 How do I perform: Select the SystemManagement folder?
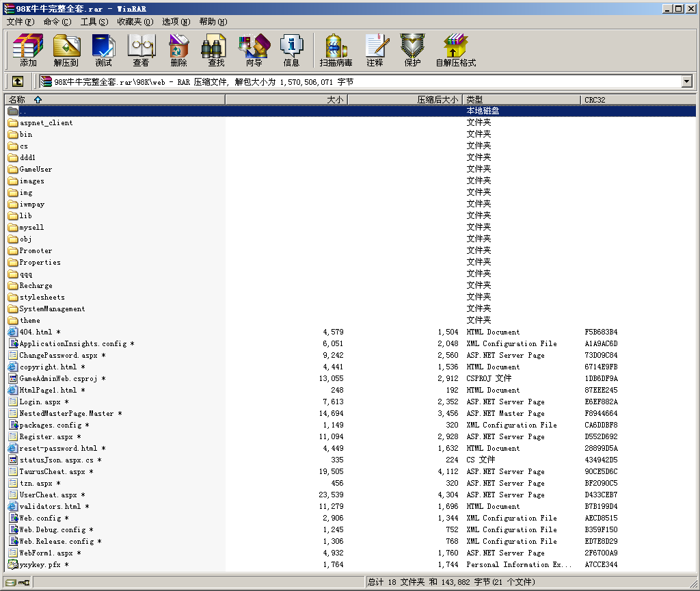click(x=52, y=309)
